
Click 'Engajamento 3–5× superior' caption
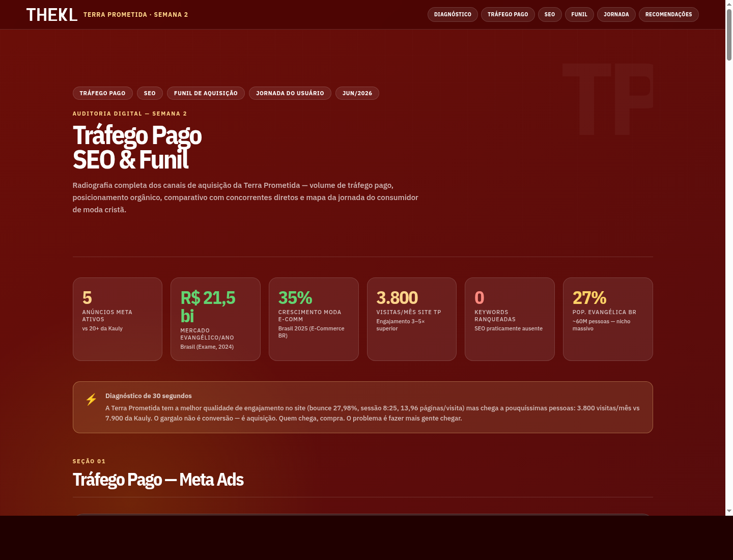(401, 325)
